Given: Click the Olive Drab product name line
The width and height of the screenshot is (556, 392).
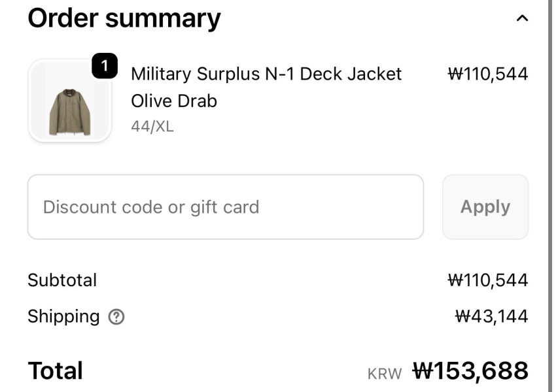Looking at the screenshot, I should (174, 101).
